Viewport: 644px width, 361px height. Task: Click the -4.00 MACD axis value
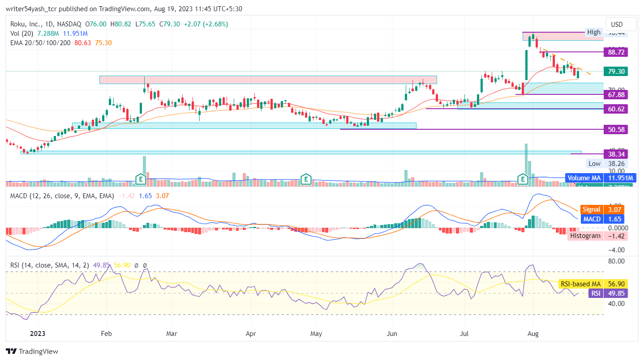[x=616, y=250]
